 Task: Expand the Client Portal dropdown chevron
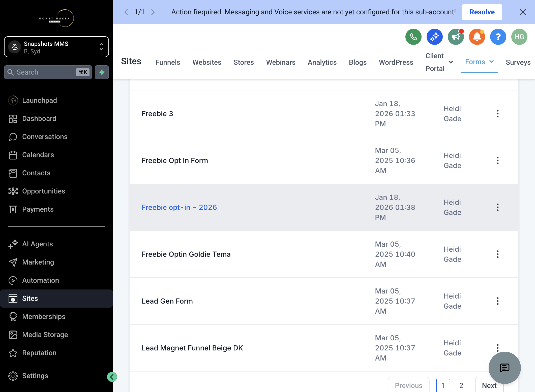click(451, 62)
